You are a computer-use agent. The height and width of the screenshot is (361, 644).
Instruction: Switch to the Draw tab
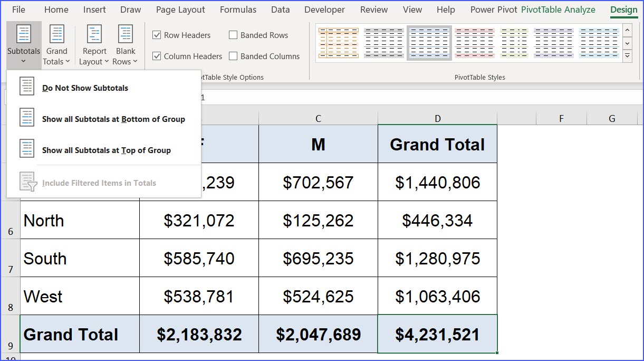(x=131, y=9)
